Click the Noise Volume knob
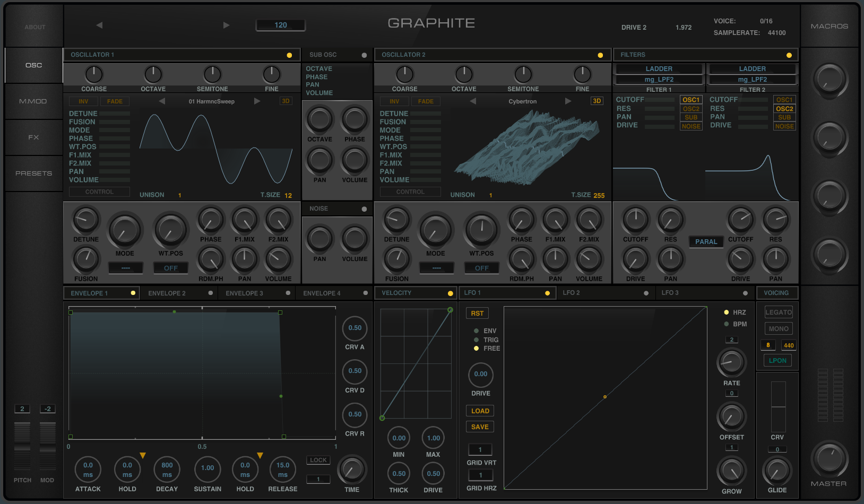Image resolution: width=864 pixels, height=504 pixels. (355, 239)
